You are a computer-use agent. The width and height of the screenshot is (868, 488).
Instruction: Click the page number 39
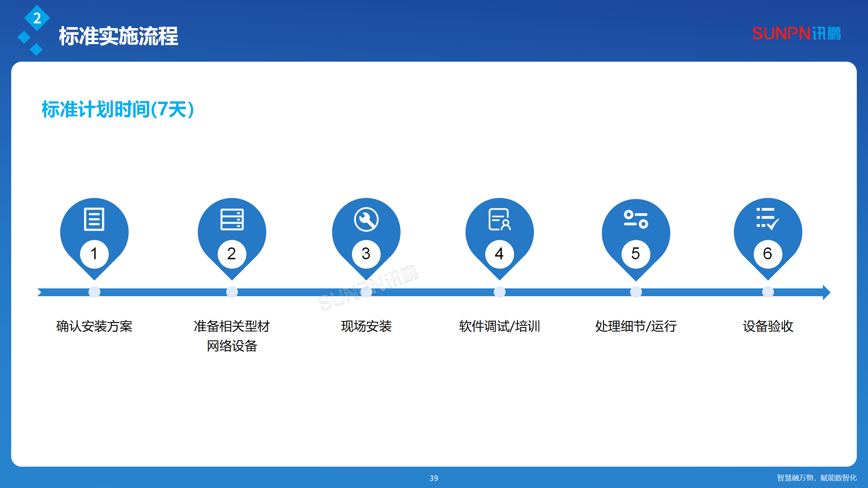[434, 478]
